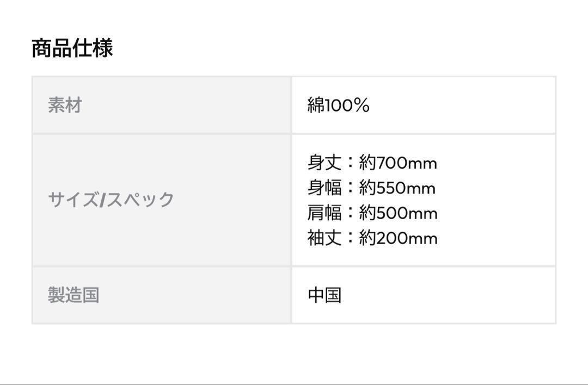Click the 商品仕様 heading
Viewport: 588px width, 385px height.
point(72,48)
